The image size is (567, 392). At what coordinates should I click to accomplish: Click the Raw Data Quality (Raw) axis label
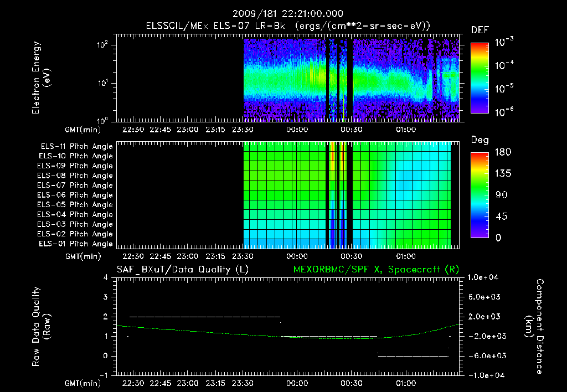[41, 327]
